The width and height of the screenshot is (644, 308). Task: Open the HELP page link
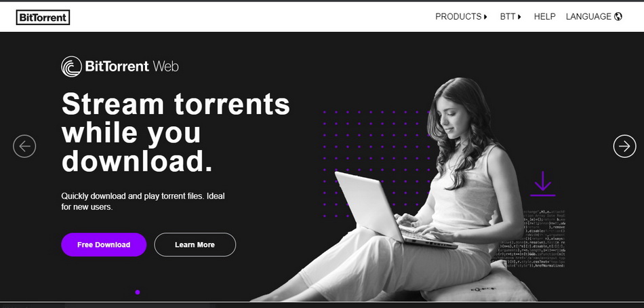[x=544, y=16]
